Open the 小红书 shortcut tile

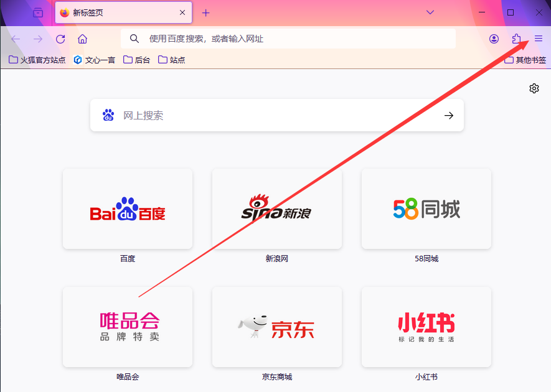pos(426,327)
